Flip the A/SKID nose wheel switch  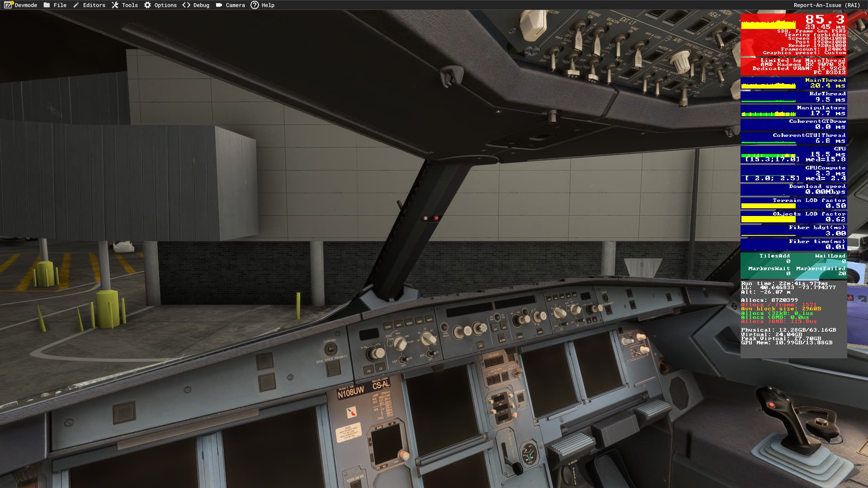[517, 371]
